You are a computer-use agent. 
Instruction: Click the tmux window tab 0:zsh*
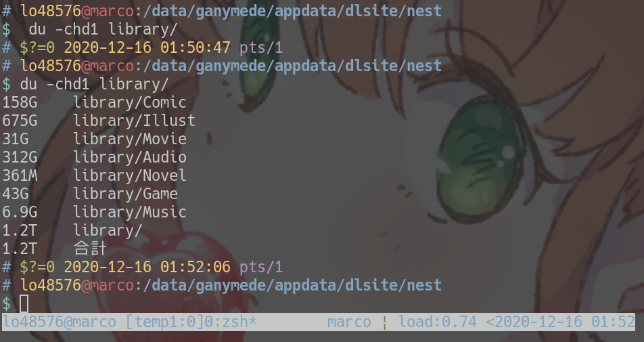[x=231, y=322]
